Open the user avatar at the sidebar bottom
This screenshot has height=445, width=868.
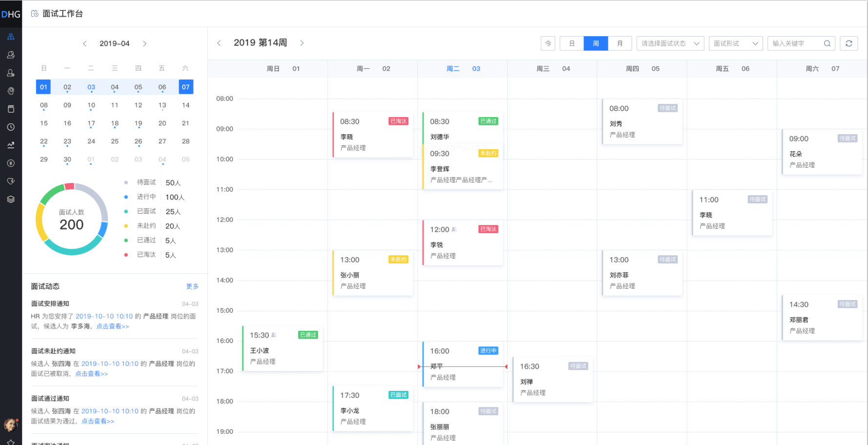click(10, 425)
